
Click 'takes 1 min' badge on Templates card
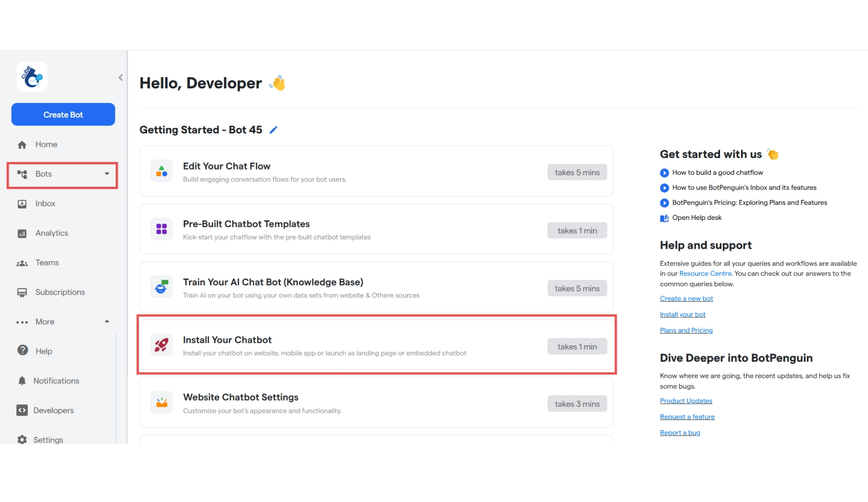[577, 231]
